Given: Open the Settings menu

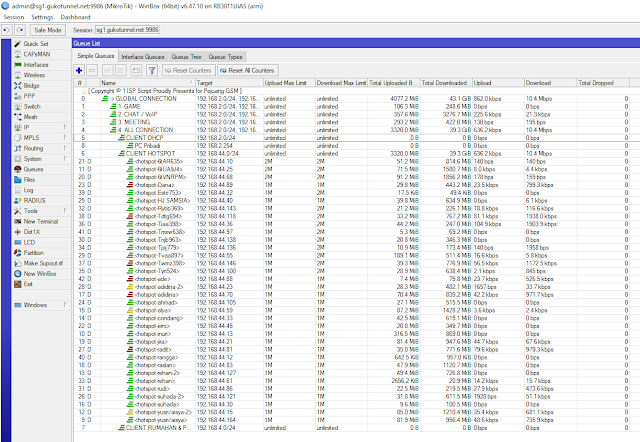Looking at the screenshot, I should 42,17.
